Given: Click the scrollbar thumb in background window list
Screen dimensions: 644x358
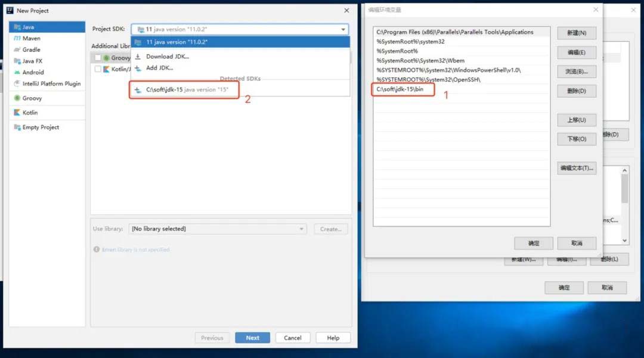Looking at the screenshot, I should click(x=625, y=189).
